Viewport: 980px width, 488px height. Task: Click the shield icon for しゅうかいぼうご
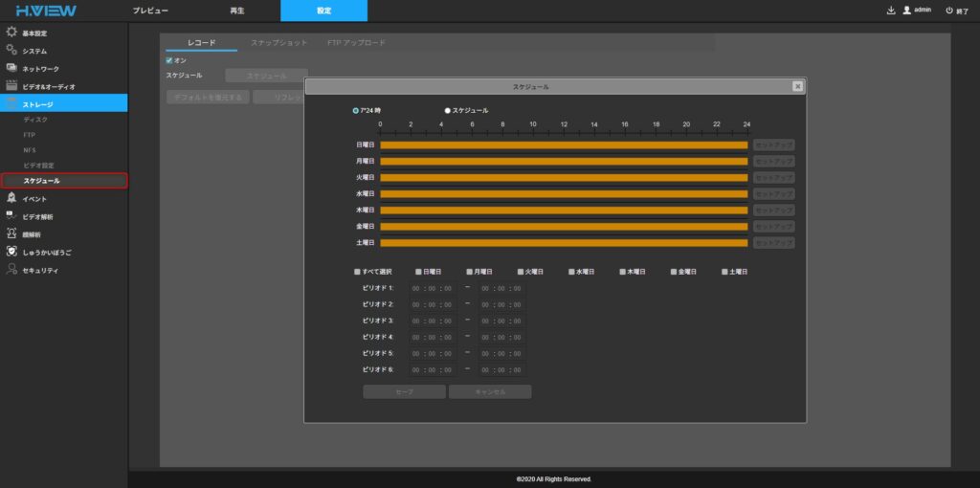coord(11,252)
